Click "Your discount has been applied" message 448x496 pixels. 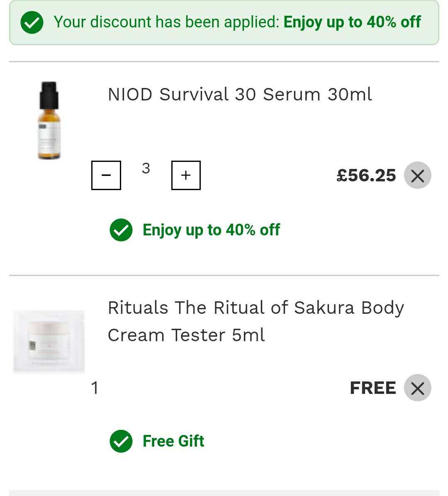click(167, 22)
